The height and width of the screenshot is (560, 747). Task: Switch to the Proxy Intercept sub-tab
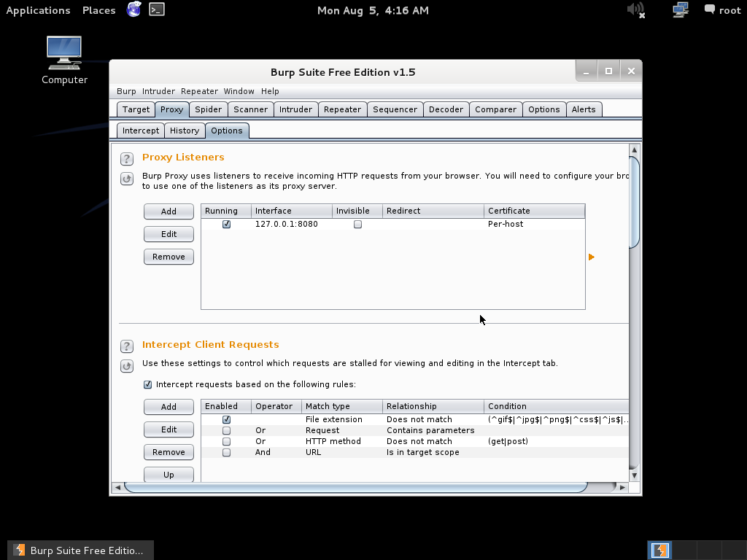point(141,131)
